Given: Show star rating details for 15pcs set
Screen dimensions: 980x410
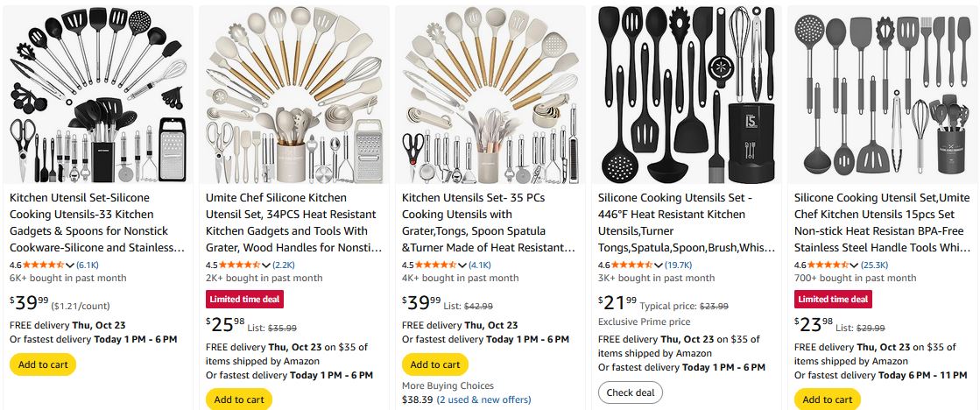Looking at the screenshot, I should 856,264.
